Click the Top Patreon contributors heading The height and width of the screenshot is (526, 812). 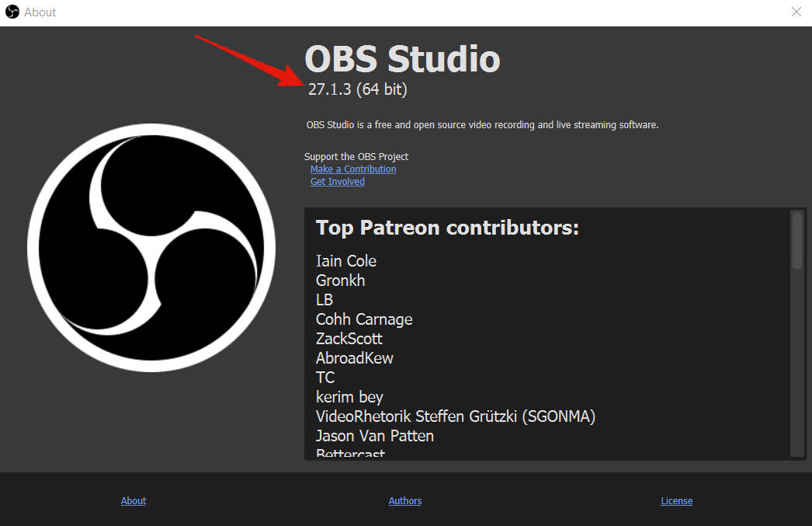447,228
